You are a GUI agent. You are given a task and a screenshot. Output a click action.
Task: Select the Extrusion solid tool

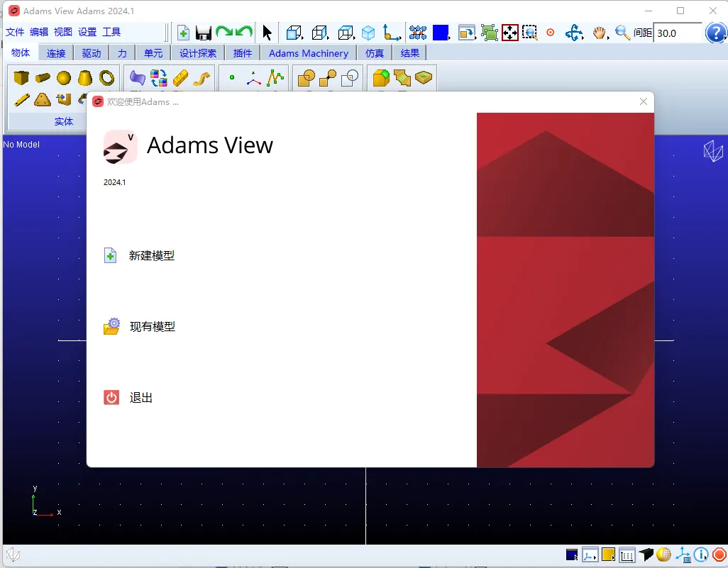tap(64, 99)
